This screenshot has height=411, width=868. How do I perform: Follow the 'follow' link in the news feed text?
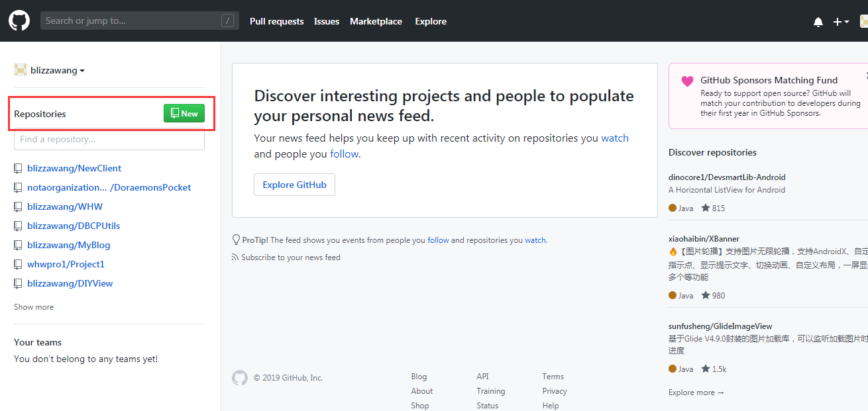tap(344, 154)
